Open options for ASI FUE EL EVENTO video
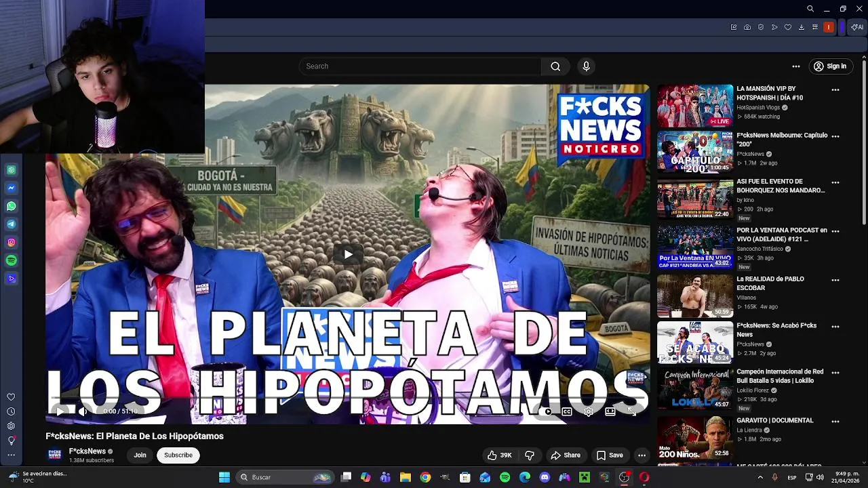The width and height of the screenshot is (868, 488). (835, 182)
